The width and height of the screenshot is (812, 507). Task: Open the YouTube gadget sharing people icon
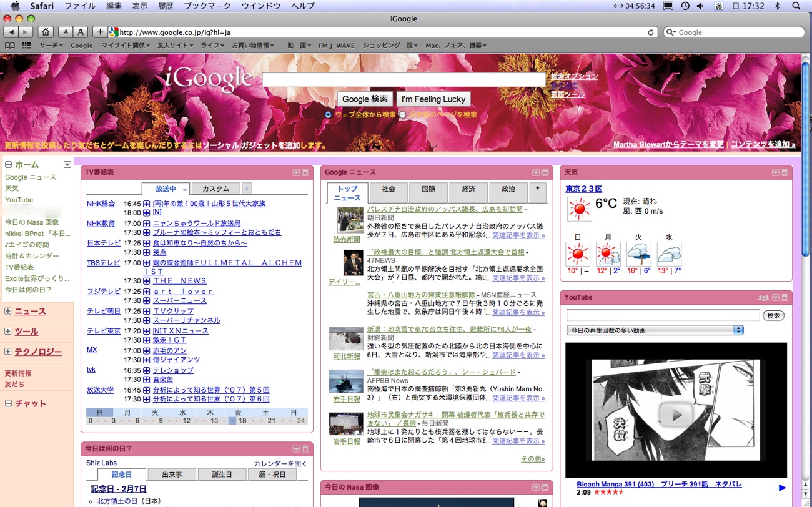[x=763, y=298]
